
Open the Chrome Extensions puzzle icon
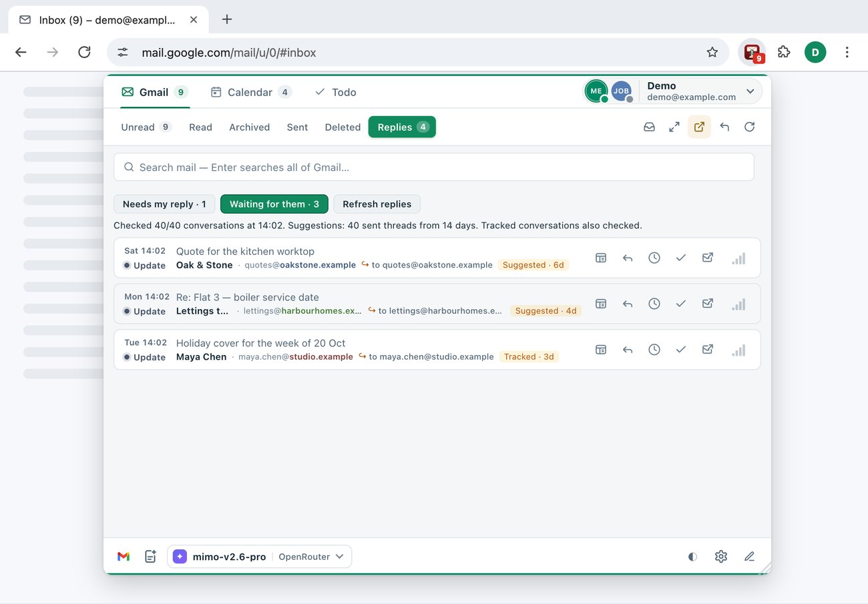pos(784,52)
